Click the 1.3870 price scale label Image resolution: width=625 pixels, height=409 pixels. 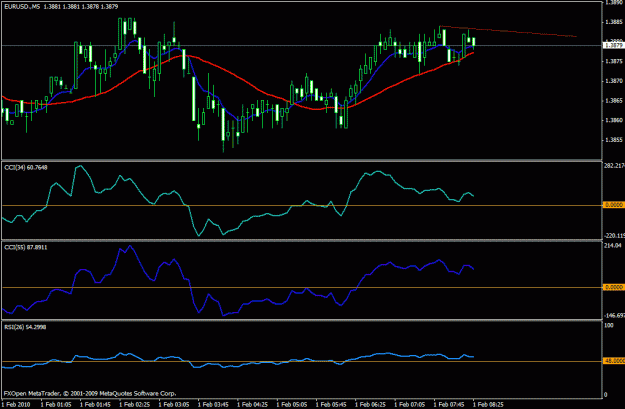click(614, 81)
